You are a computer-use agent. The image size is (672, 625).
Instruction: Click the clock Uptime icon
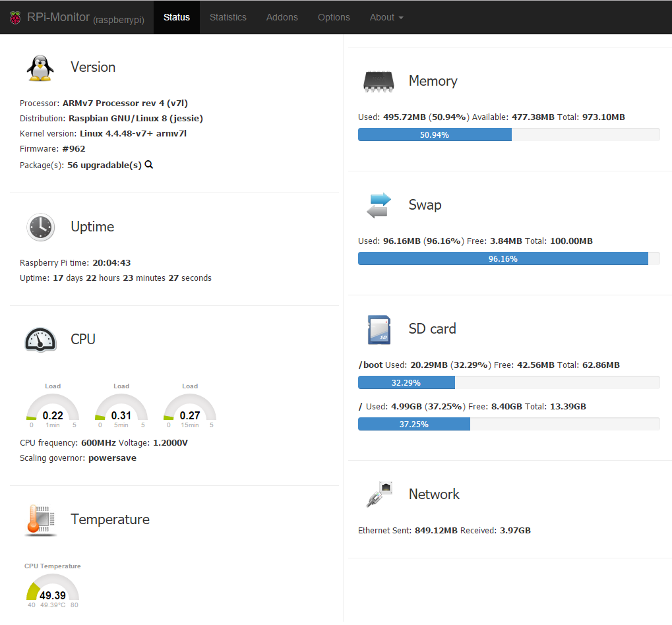40,227
